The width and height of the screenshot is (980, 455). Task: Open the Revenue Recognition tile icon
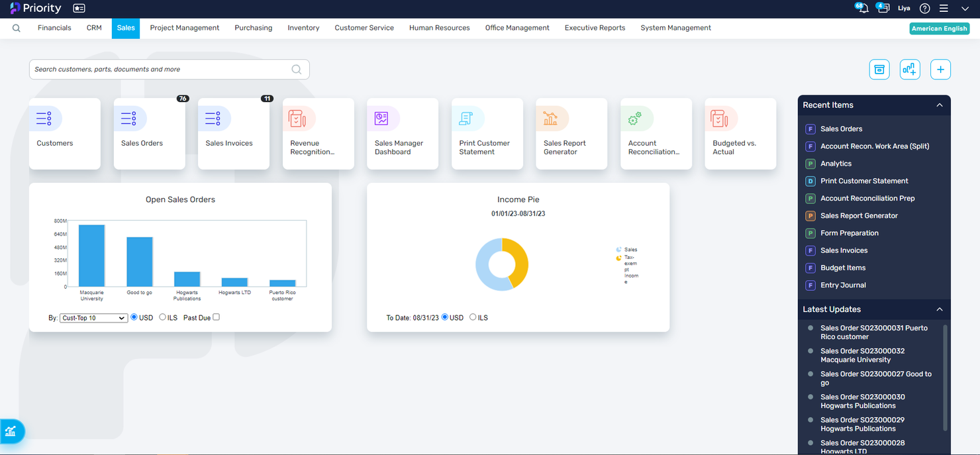pos(299,118)
